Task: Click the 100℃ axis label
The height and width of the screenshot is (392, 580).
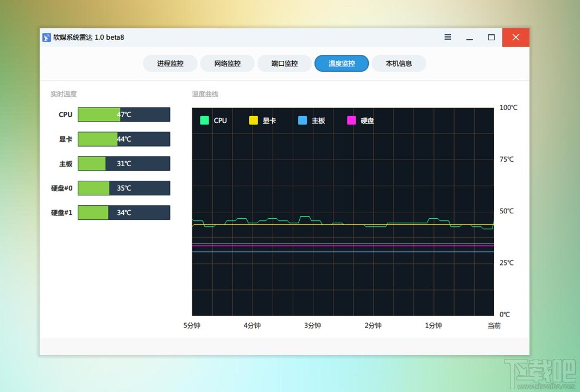Action: [509, 108]
